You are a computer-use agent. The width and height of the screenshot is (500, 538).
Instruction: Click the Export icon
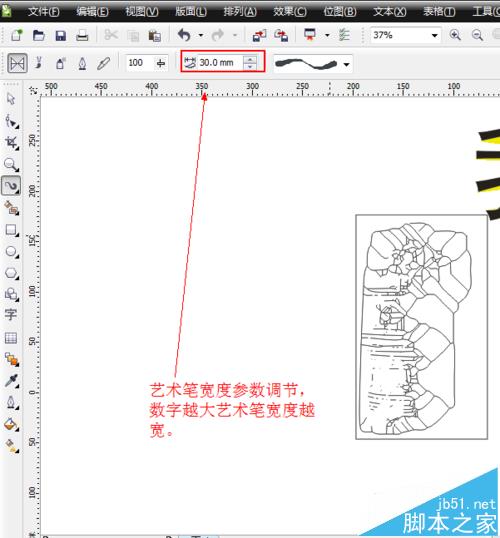pyautogui.click(x=281, y=35)
